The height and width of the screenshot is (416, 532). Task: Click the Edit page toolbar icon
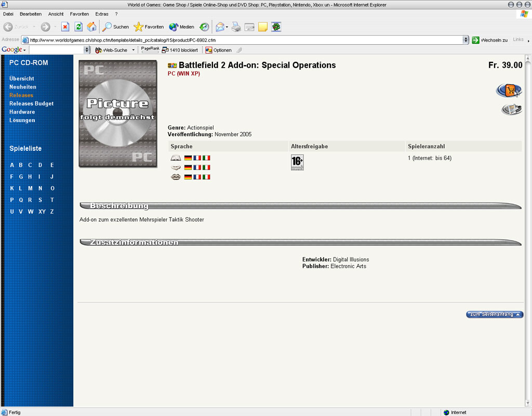249,27
